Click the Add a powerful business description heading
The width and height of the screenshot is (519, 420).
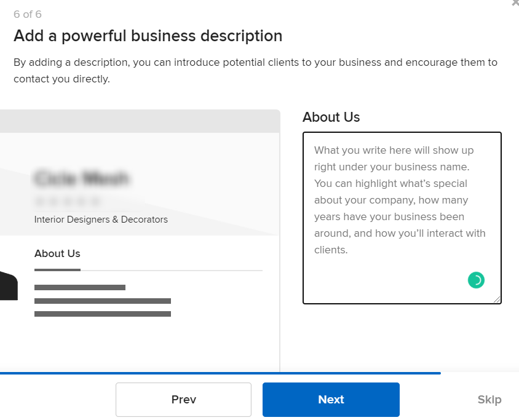(148, 36)
